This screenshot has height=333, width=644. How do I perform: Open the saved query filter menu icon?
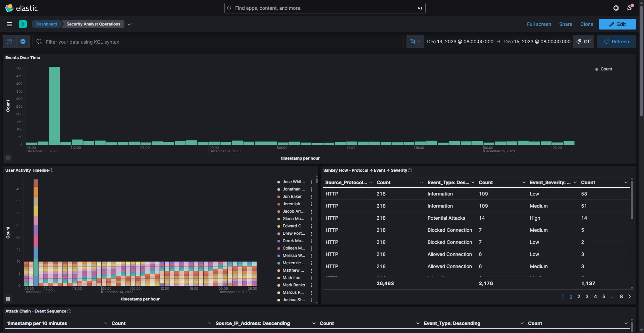click(9, 42)
